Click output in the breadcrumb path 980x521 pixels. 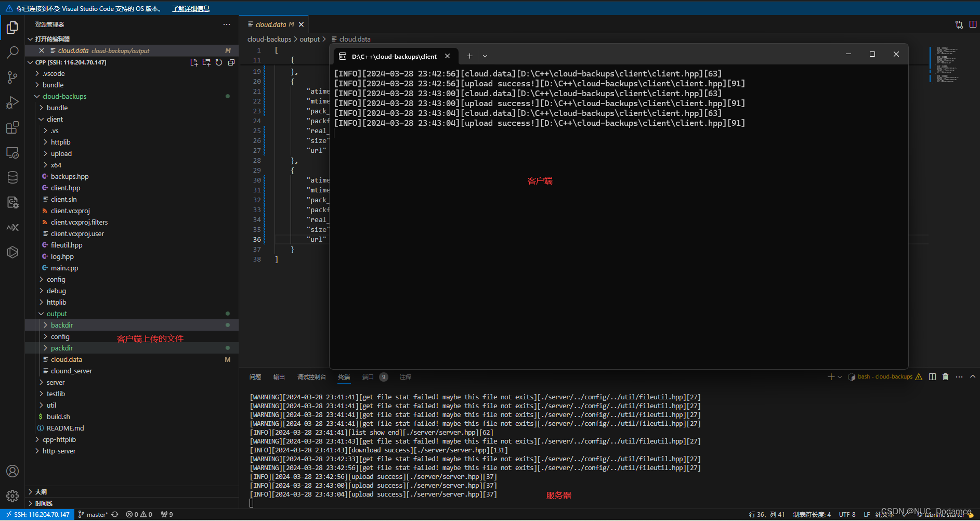coord(309,39)
